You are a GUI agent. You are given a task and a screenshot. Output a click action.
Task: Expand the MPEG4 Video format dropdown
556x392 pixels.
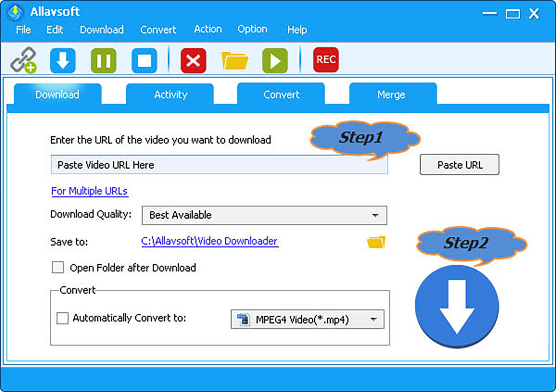[x=374, y=319]
